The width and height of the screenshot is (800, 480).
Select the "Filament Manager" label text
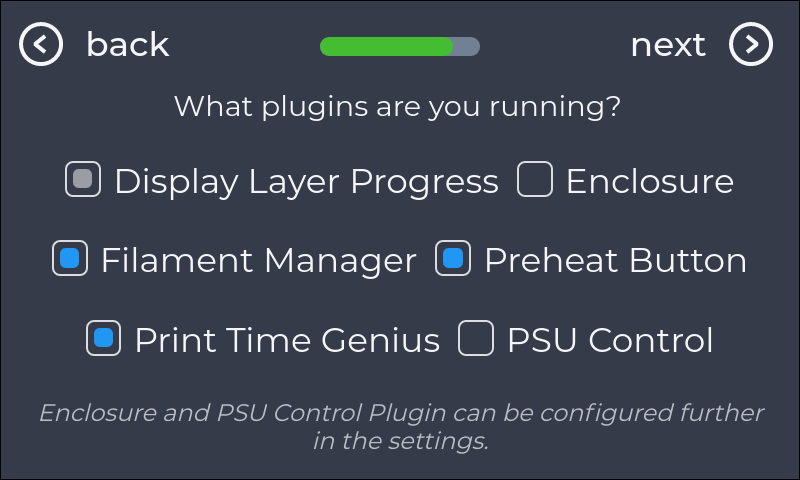tap(258, 261)
